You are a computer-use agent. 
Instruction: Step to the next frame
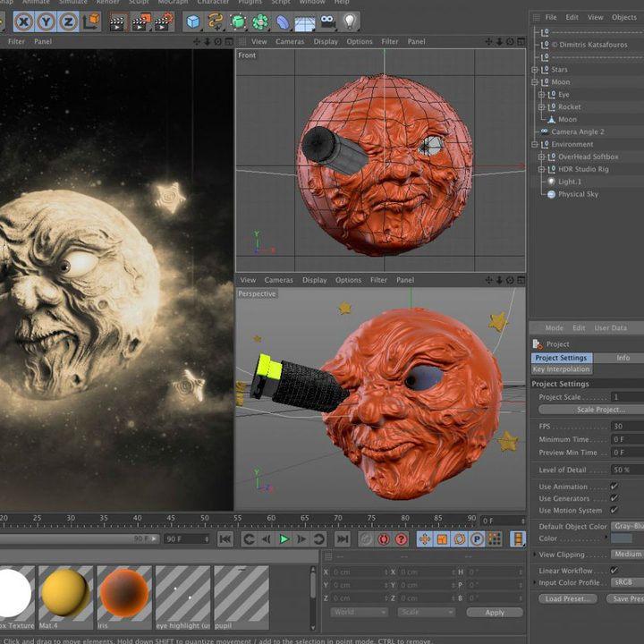click(301, 538)
